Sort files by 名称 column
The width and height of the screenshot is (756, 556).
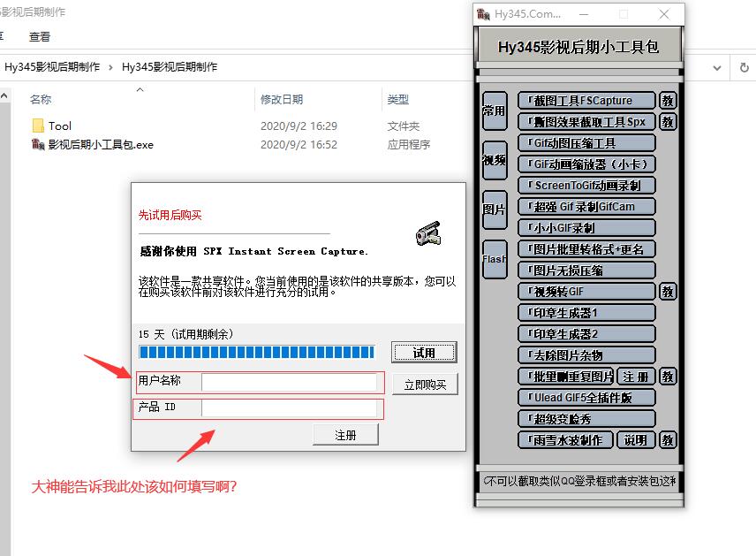pyautogui.click(x=41, y=99)
